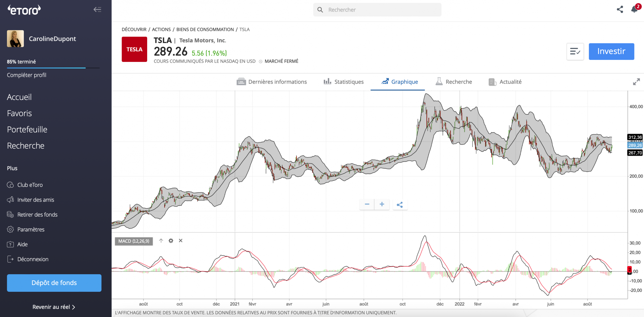This screenshot has height=317, width=644.
Task: Go to BIENS DE CONSOMMATION breadcrumb
Action: pyautogui.click(x=205, y=29)
